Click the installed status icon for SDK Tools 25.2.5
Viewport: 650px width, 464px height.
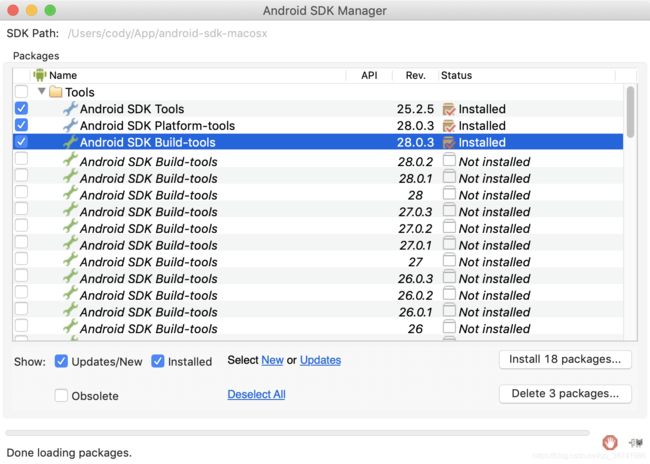(449, 109)
